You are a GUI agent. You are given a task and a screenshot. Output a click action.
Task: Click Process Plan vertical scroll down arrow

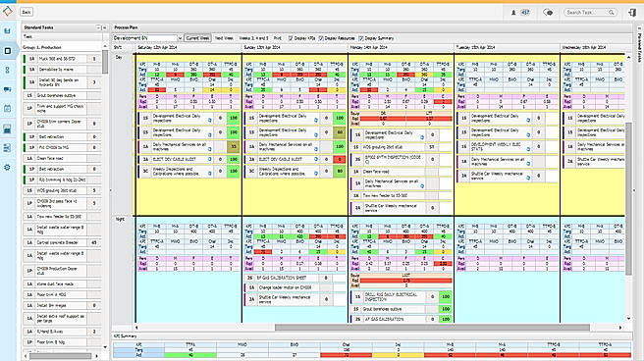pos(628,319)
